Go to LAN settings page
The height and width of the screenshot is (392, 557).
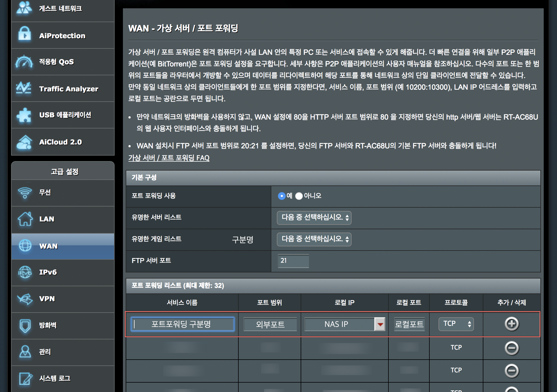(x=63, y=220)
